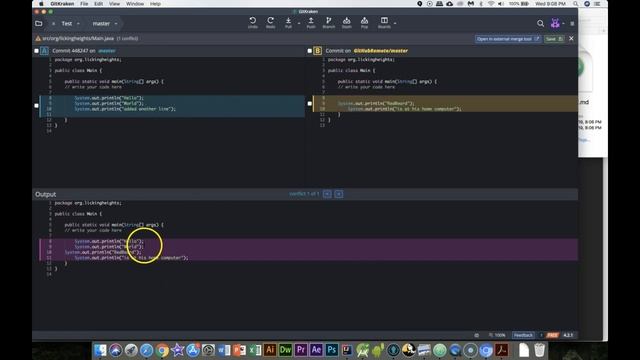The width and height of the screenshot is (640, 360).
Task: Click the Undo toolbar icon
Action: tap(253, 22)
